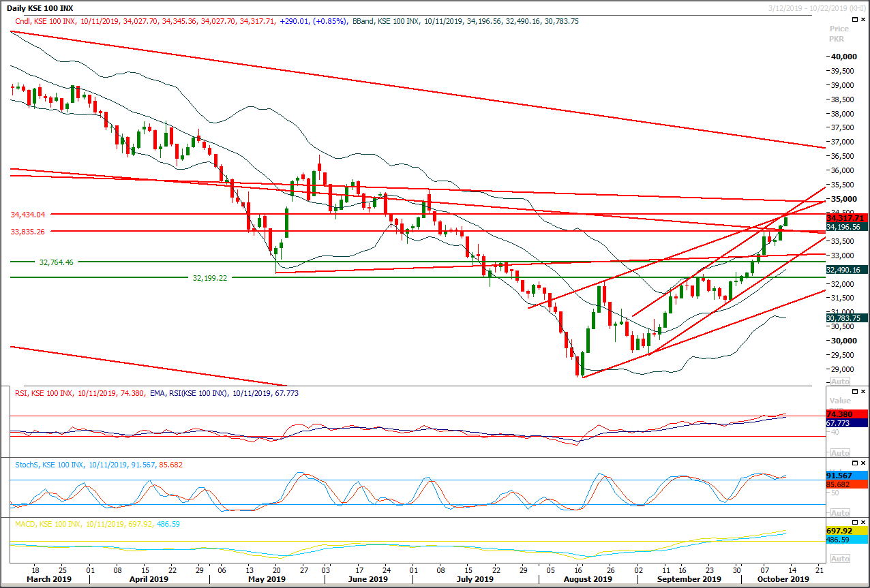
Task: Click the +290.01 daily change value
Action: [295, 21]
